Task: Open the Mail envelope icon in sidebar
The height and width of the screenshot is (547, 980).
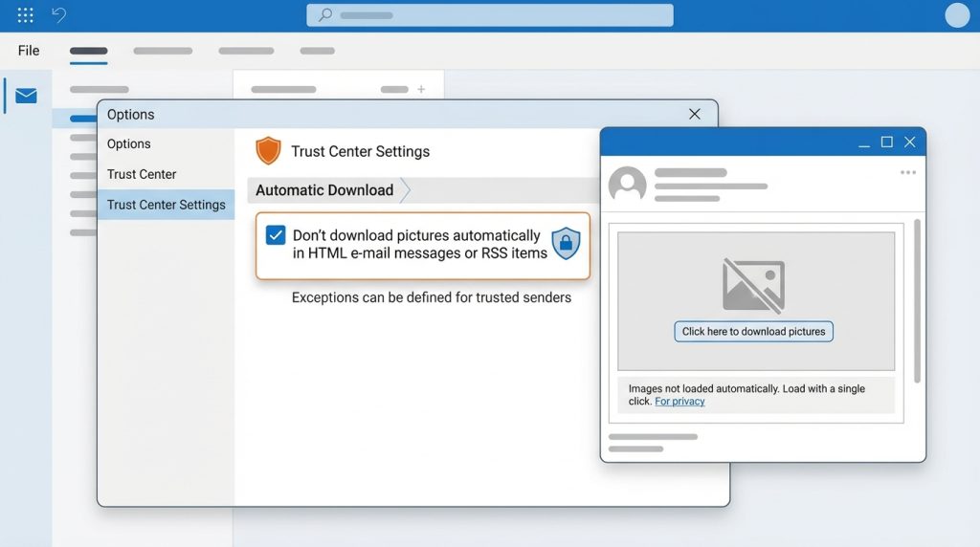Action: pyautogui.click(x=26, y=96)
